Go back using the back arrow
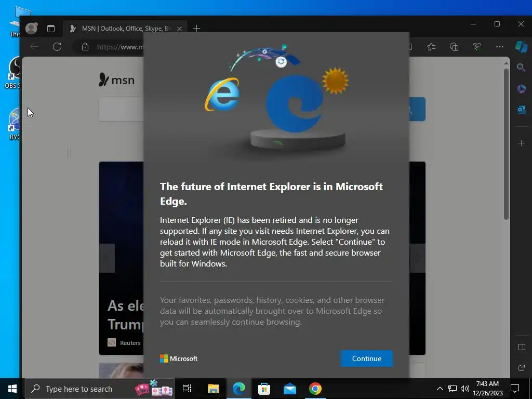Viewport: 532px width, 399px height. point(34,47)
